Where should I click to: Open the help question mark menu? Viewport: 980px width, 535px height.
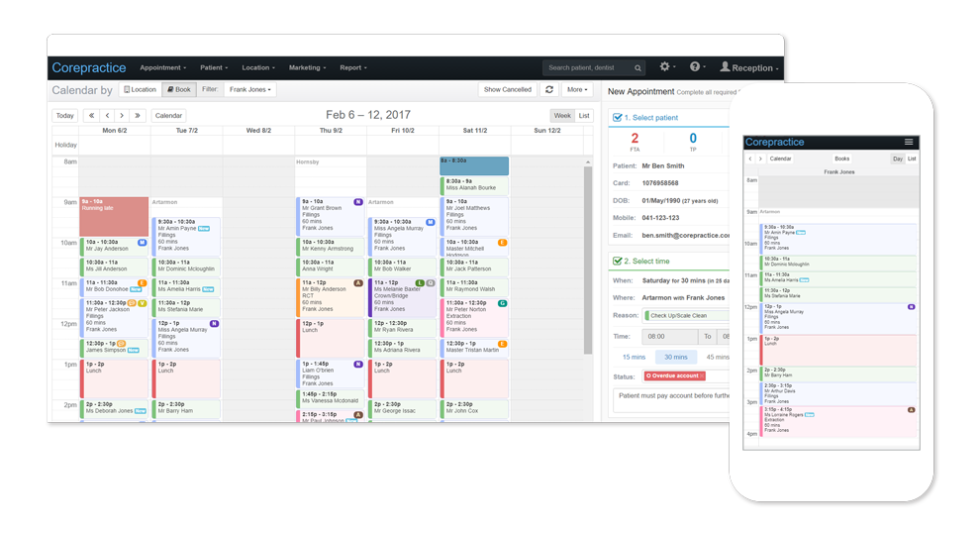[x=697, y=67]
